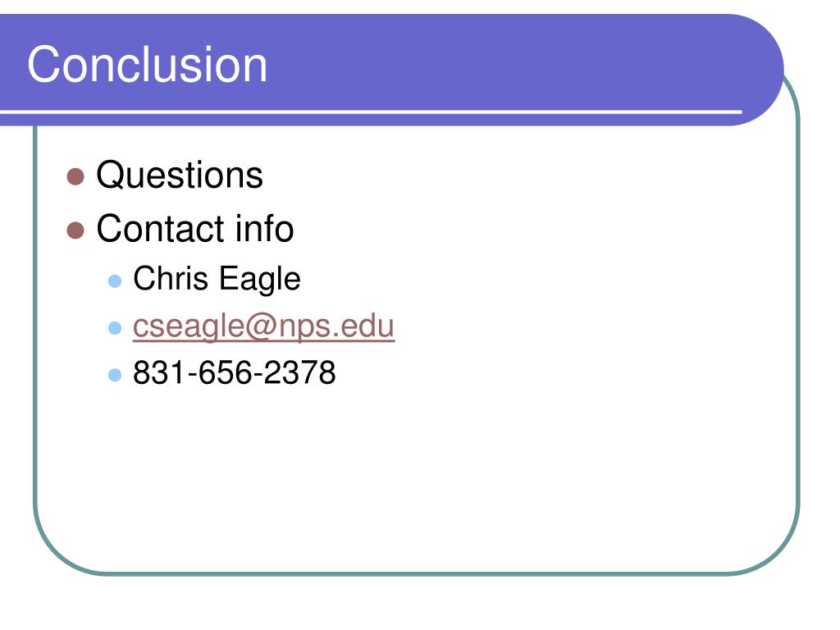840x630 pixels.
Task: Select the blue bullet before the email address
Action: [115, 328]
